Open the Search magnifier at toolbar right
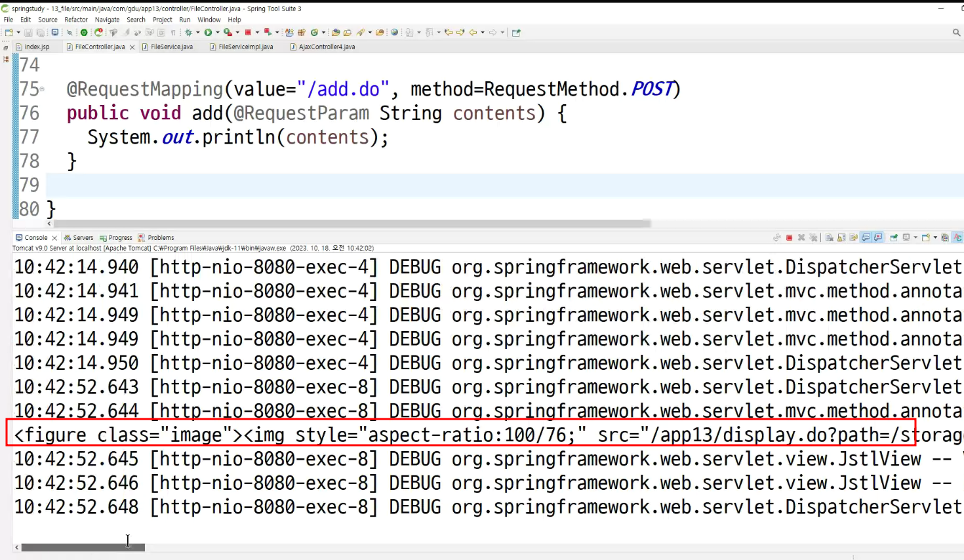964x560 pixels. (x=956, y=32)
